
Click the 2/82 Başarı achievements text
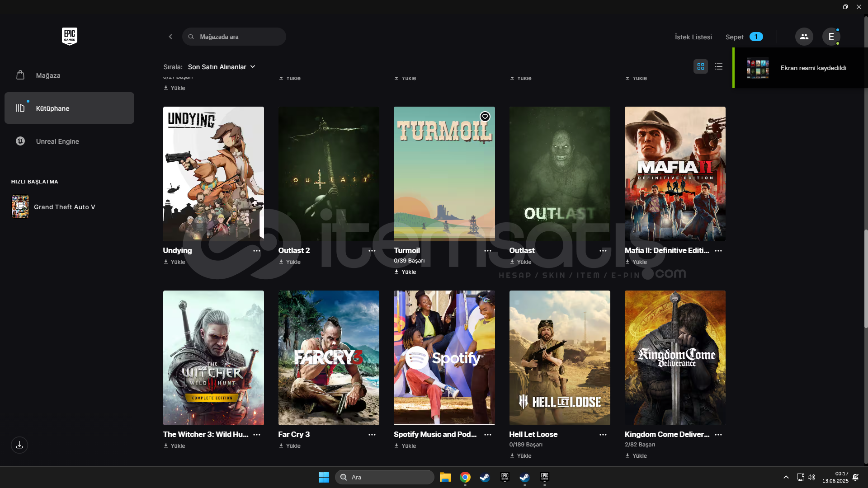(640, 445)
